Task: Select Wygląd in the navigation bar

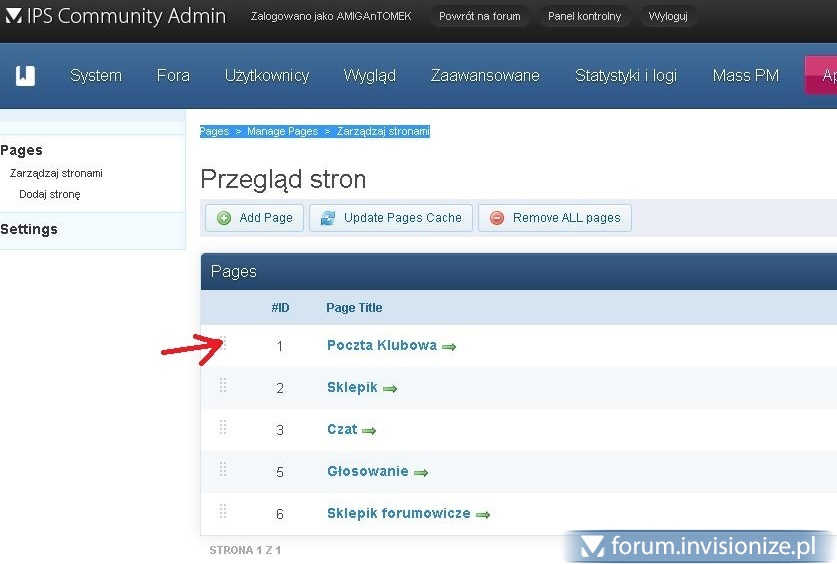Action: click(x=370, y=76)
